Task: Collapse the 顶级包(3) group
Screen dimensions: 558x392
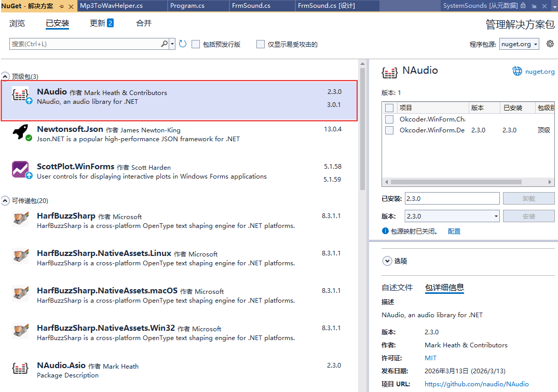Action: click(x=5, y=76)
